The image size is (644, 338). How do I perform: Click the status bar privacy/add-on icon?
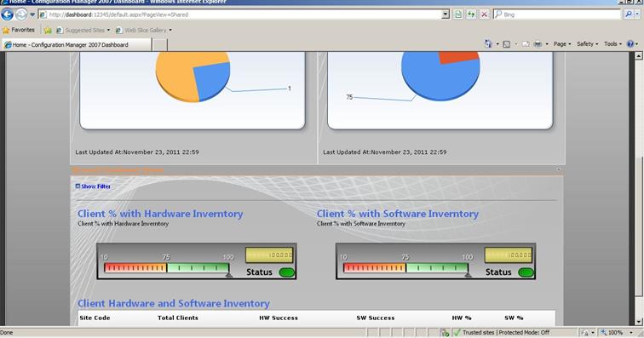445,333
